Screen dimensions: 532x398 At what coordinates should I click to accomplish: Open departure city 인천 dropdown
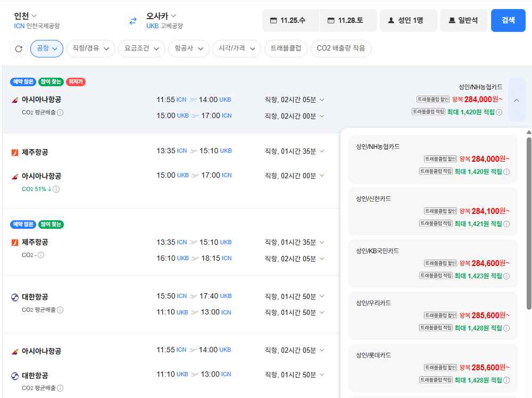pyautogui.click(x=25, y=16)
